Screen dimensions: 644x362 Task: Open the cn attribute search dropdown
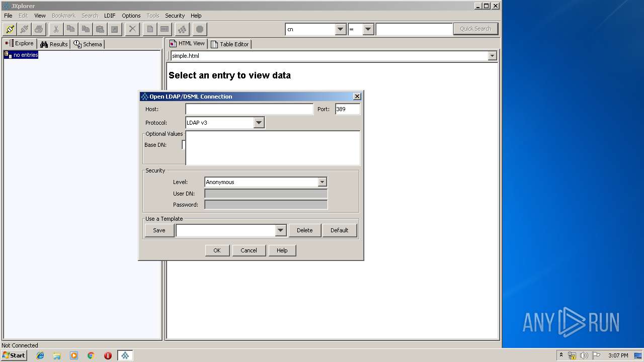coord(341,29)
